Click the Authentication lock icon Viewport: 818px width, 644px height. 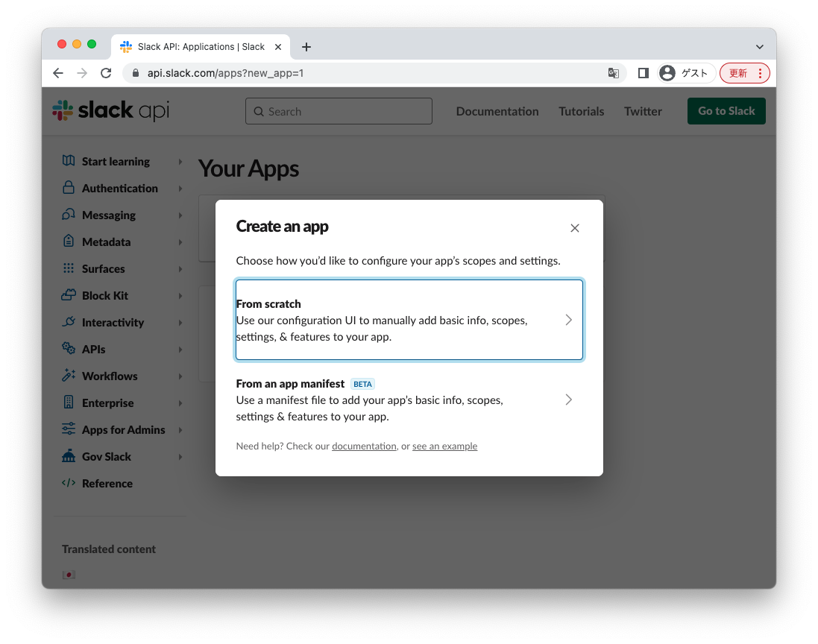tap(69, 188)
